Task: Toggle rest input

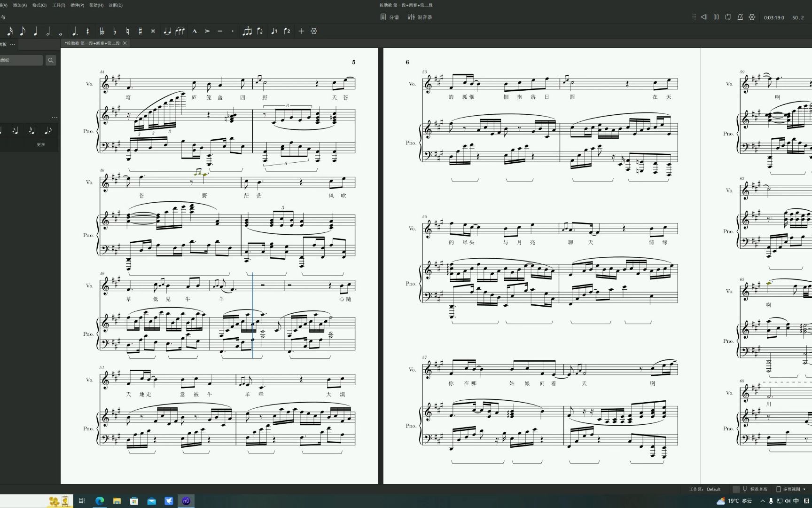Action: point(87,31)
